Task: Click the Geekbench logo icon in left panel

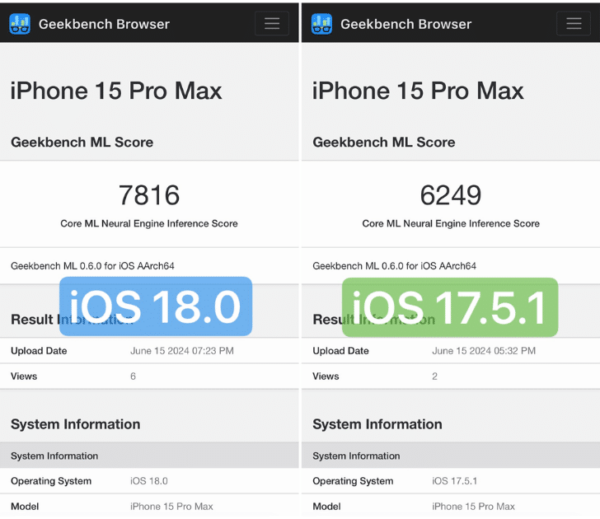Action: click(20, 24)
